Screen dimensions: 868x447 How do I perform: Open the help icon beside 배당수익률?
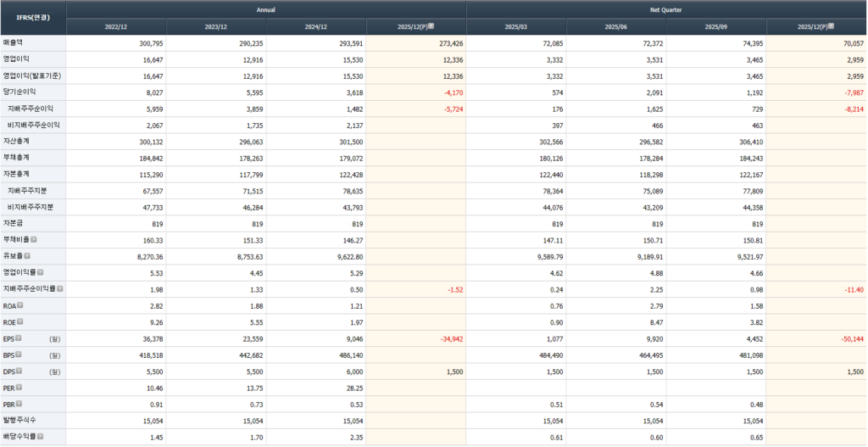point(40,436)
